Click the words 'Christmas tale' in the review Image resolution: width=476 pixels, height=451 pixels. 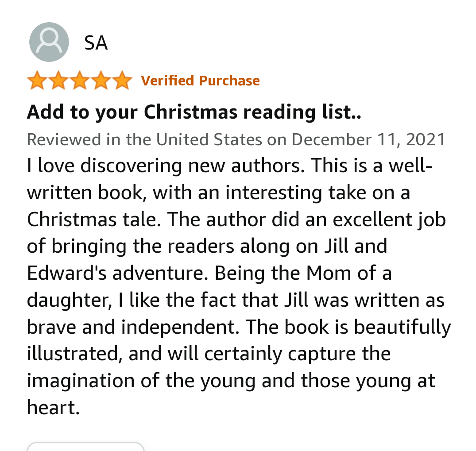(x=91, y=220)
